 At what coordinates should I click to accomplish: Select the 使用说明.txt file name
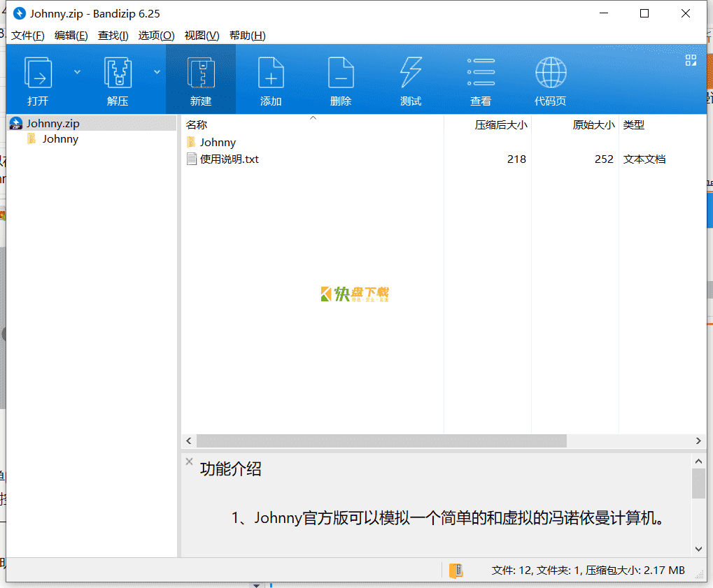[x=230, y=159]
